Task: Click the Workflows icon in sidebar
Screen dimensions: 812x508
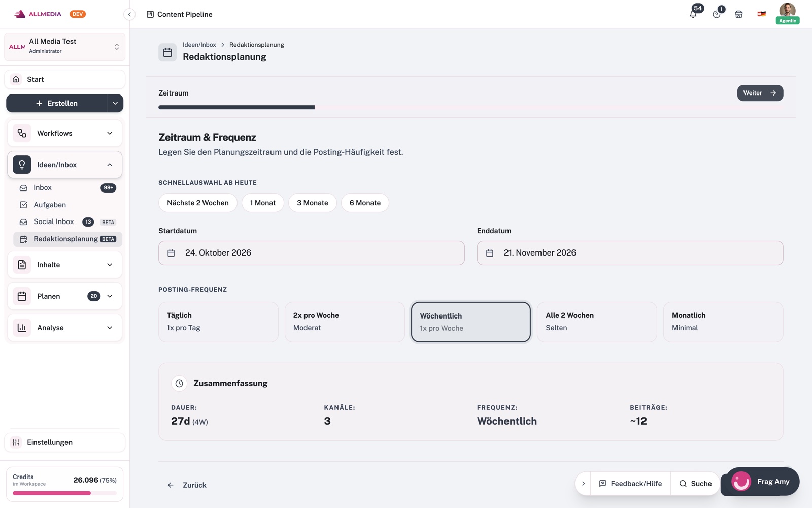Action: pyautogui.click(x=22, y=133)
